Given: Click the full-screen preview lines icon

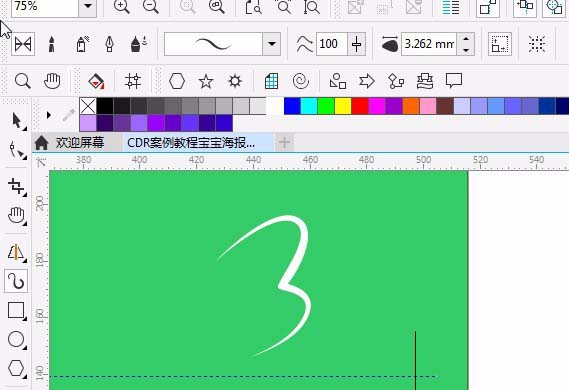Looking at the screenshot, I should 451,7.
